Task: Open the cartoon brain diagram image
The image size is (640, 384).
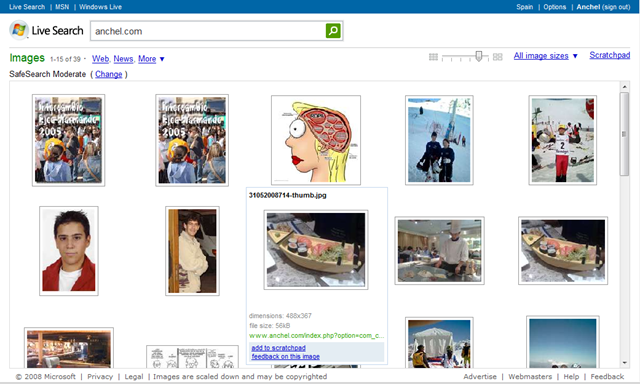Action: 316,140
